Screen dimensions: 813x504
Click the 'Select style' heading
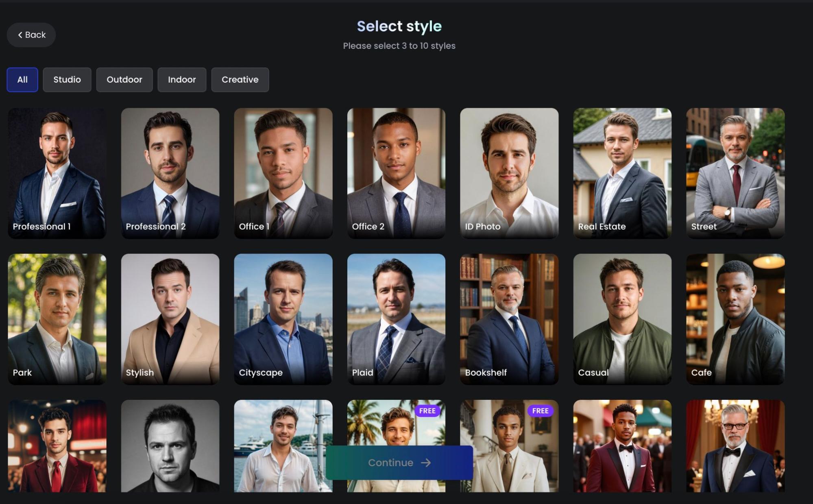399,26
